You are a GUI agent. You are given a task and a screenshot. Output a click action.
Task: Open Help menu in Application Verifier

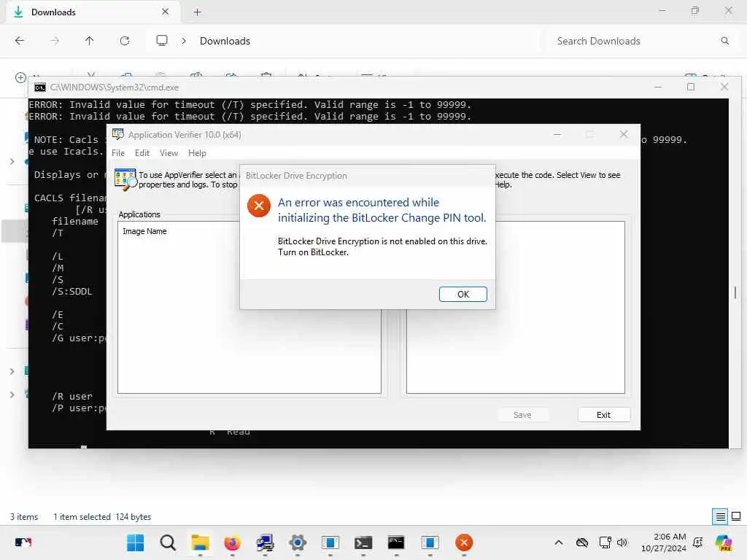(x=197, y=153)
